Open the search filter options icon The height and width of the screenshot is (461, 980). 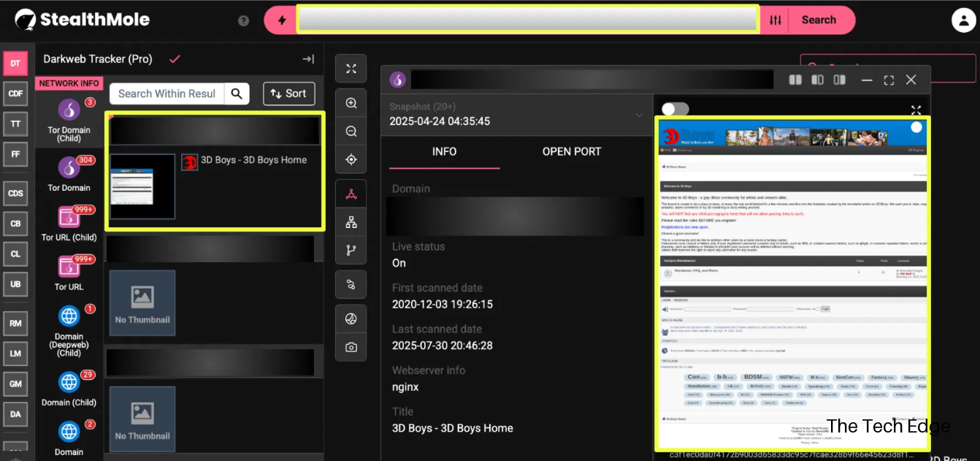click(x=776, y=20)
